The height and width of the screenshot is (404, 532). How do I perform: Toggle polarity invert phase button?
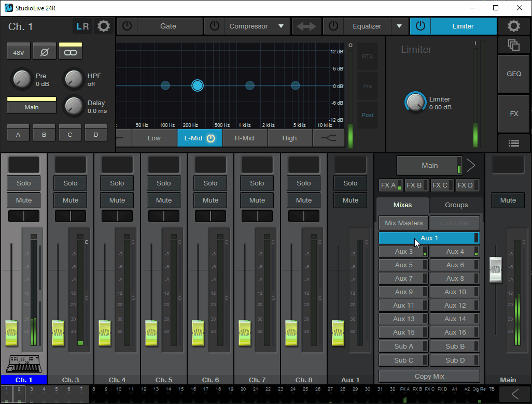tap(45, 52)
